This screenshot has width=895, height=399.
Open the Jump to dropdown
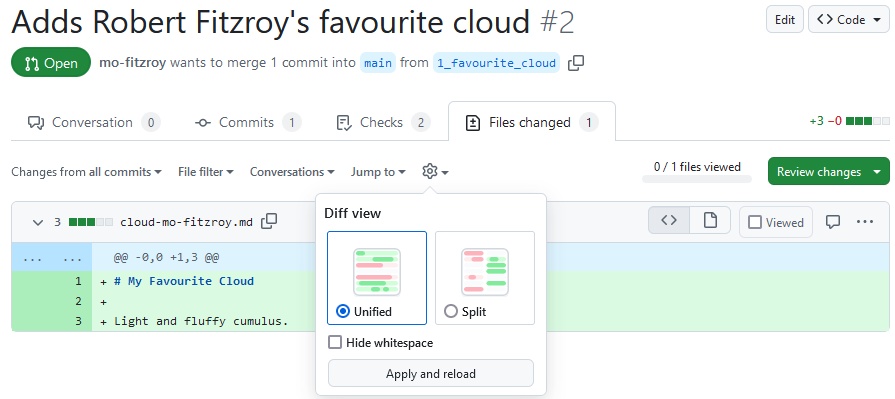pos(378,171)
